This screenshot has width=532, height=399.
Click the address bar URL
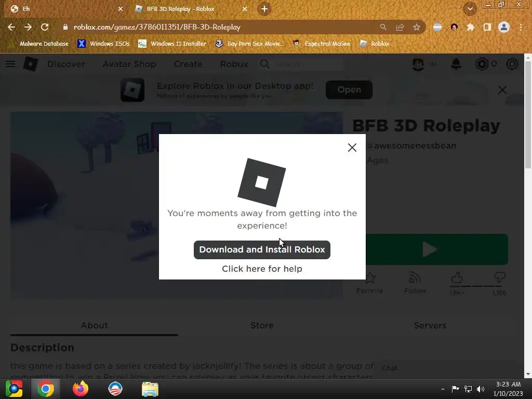click(157, 27)
